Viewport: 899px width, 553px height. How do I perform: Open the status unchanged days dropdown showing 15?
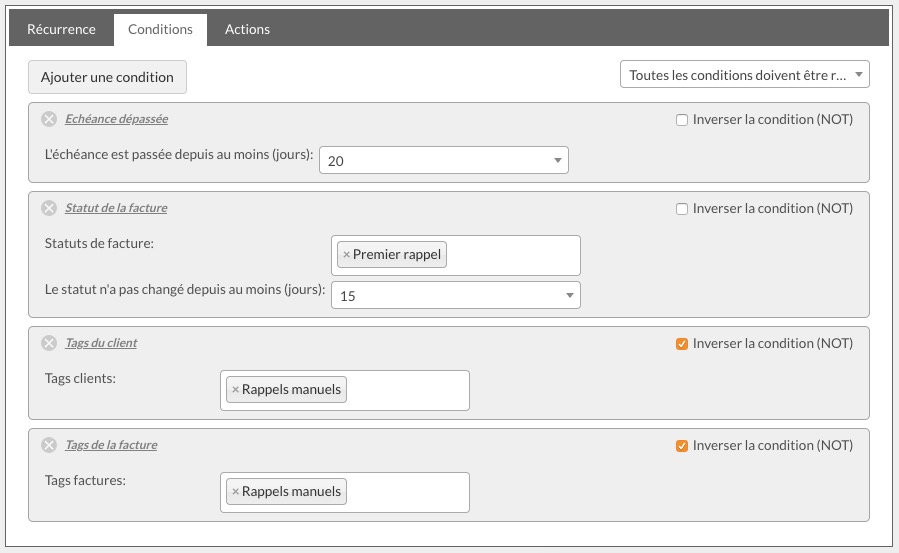456,295
